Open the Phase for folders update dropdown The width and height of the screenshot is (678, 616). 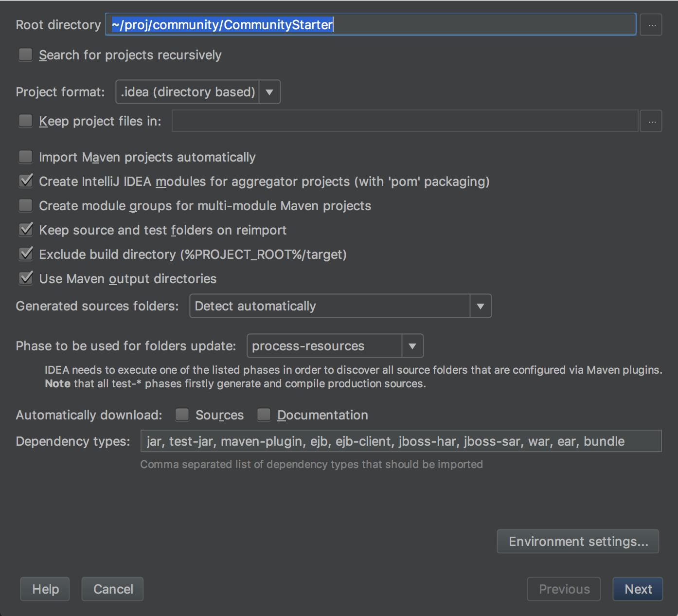tap(411, 345)
